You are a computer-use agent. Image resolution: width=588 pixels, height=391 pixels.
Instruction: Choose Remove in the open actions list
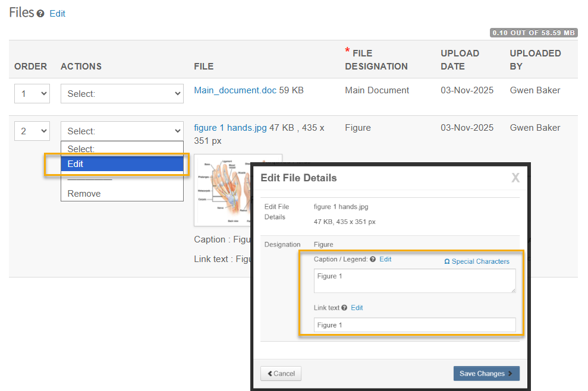[x=122, y=194]
